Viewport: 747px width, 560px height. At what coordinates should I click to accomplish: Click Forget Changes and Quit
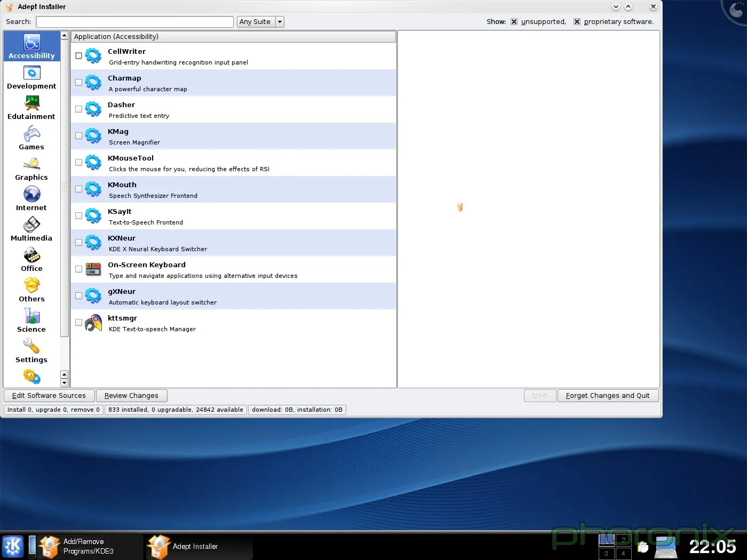tap(608, 396)
